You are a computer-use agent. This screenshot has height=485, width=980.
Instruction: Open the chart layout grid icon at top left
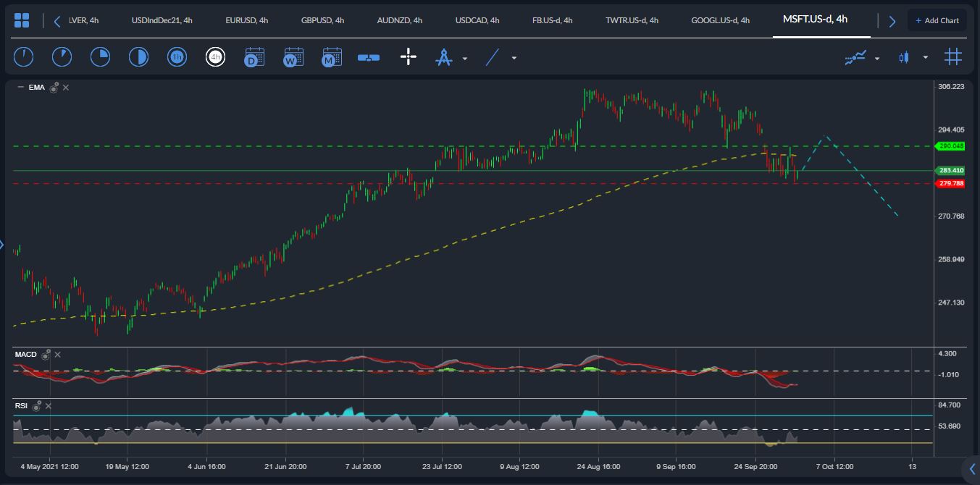[22, 20]
